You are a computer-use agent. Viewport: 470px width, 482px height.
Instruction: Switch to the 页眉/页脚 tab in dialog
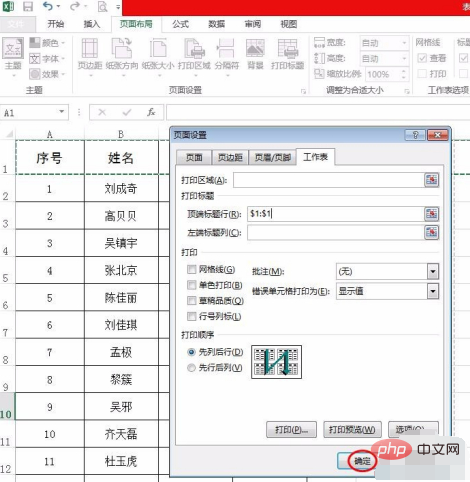click(x=273, y=157)
